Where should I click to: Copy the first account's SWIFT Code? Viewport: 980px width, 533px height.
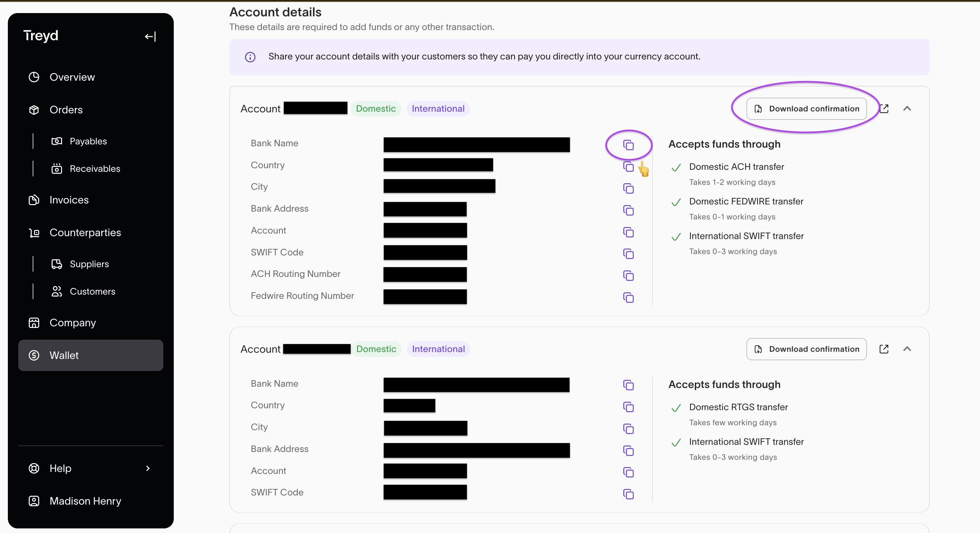tap(628, 254)
